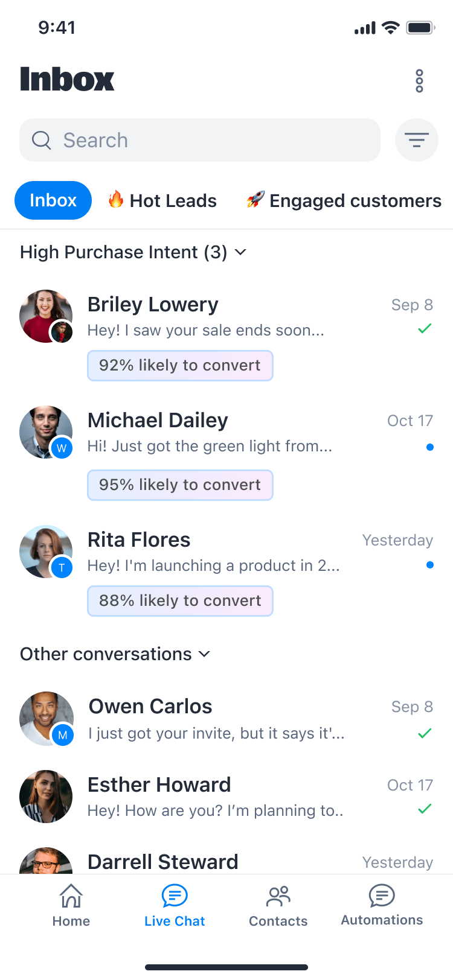
Task: Open the three-dot more options menu
Action: [419, 81]
